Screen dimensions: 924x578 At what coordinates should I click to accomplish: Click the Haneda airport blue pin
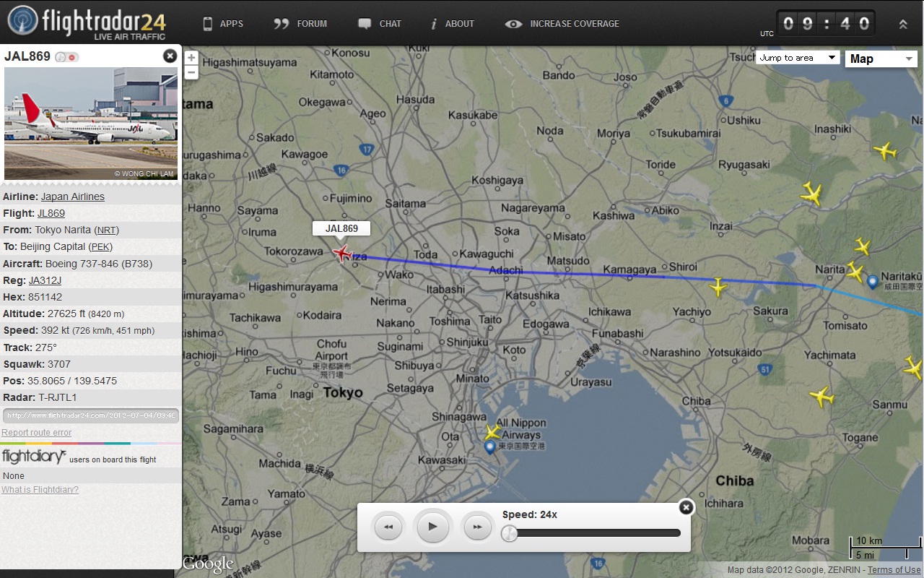(490, 447)
